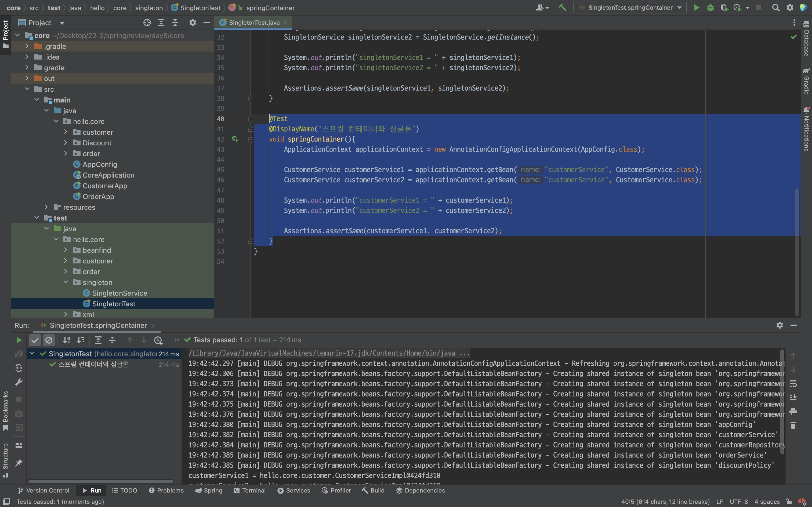
Task: Collapse the singleton package node
Action: (x=66, y=282)
